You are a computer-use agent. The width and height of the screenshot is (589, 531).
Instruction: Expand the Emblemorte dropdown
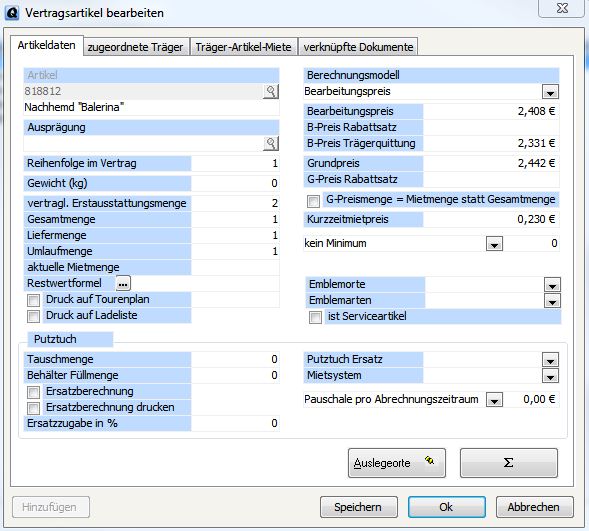tap(552, 285)
